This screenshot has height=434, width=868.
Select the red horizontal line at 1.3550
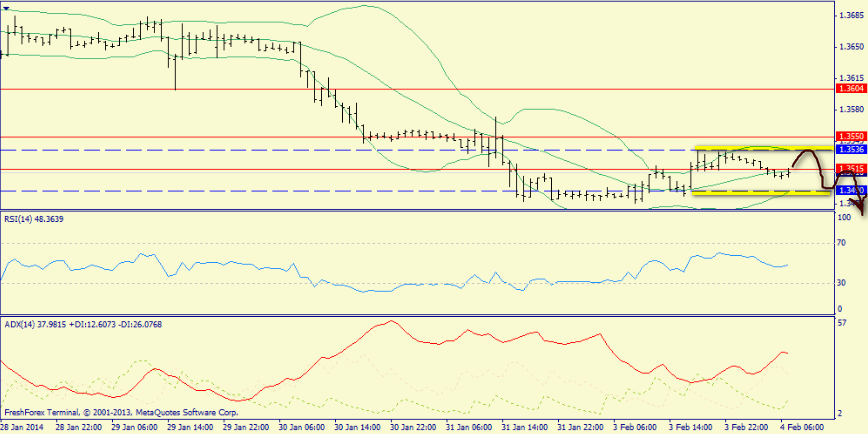pyautogui.click(x=417, y=136)
